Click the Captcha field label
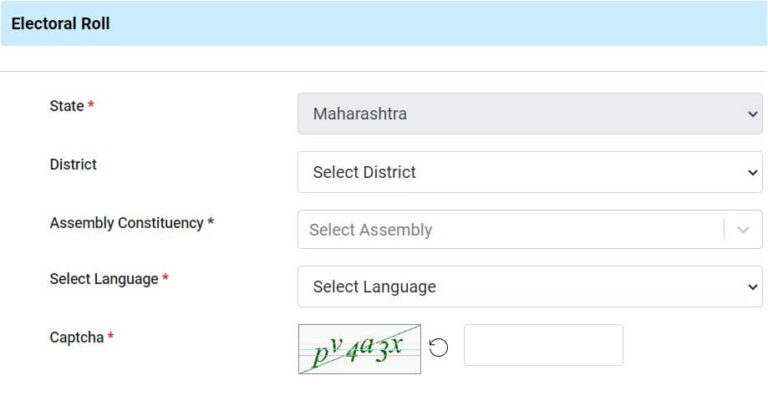 76,338
